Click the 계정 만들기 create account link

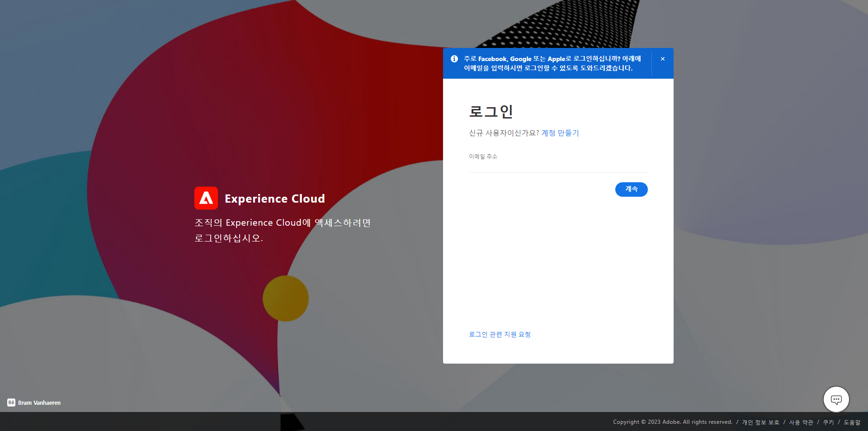pos(560,133)
